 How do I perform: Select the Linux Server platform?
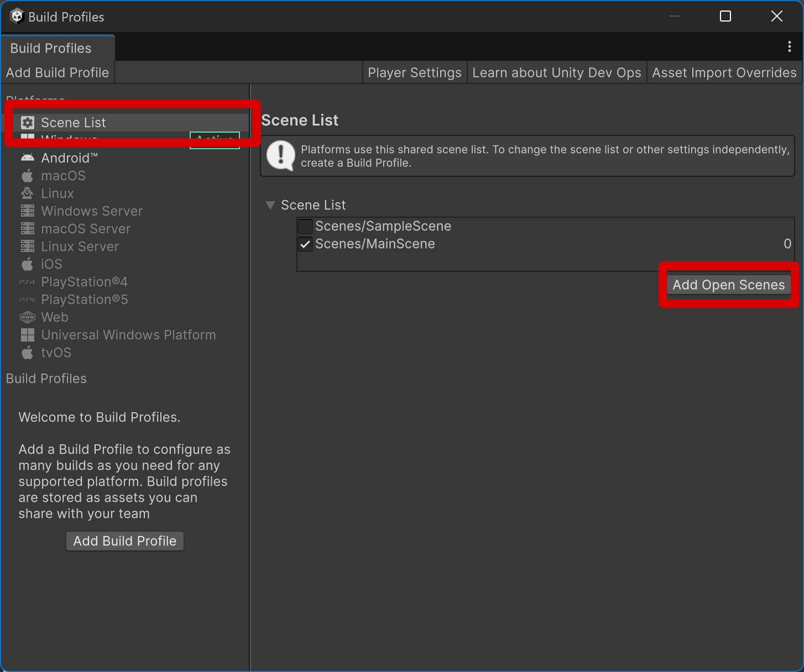[x=126, y=246]
